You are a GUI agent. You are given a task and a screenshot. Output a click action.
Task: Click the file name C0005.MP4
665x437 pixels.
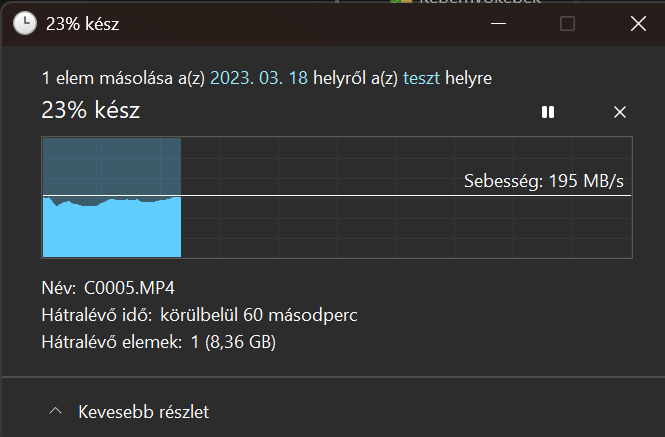(x=129, y=288)
